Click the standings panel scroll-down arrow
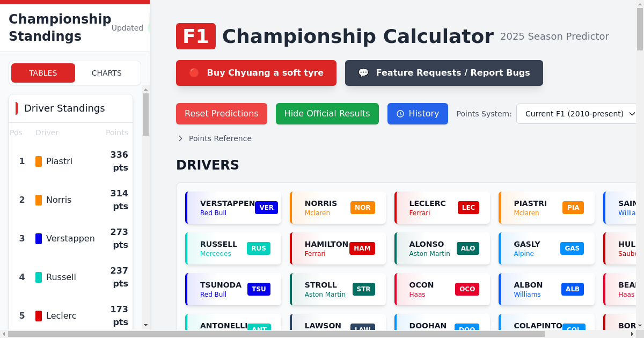The width and height of the screenshot is (644, 338). tap(145, 325)
